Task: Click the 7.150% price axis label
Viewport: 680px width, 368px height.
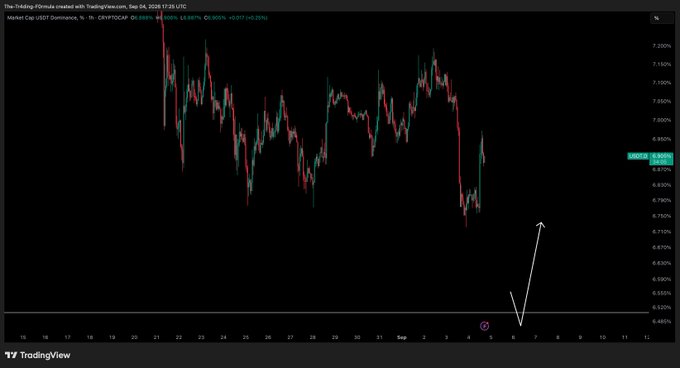Action: coord(662,64)
